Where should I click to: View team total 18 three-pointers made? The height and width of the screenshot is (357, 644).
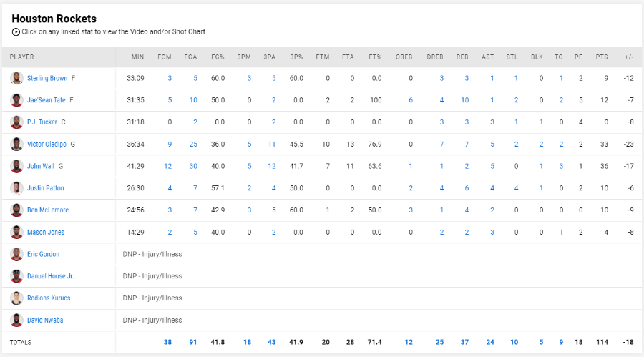[248, 342]
